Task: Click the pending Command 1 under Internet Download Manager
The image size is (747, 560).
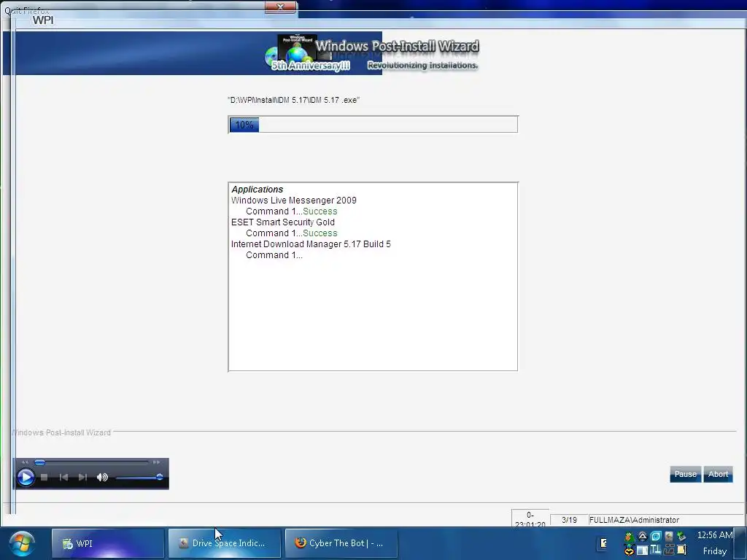Action: click(x=274, y=255)
